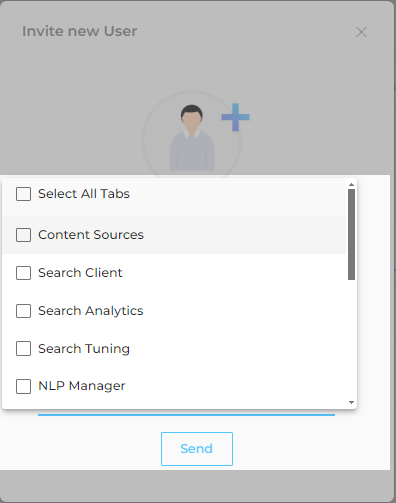
Task: Click the Select All Tabs label
Action: pyautogui.click(x=84, y=194)
